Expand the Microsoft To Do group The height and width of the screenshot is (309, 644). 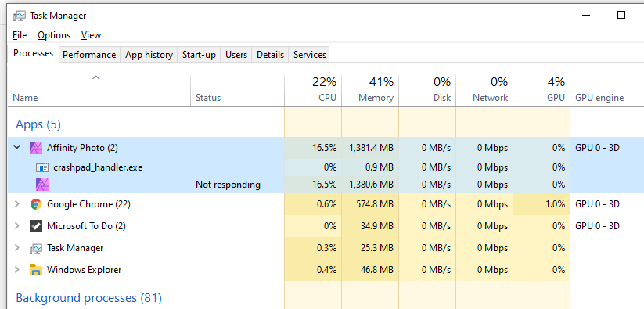click(x=17, y=226)
